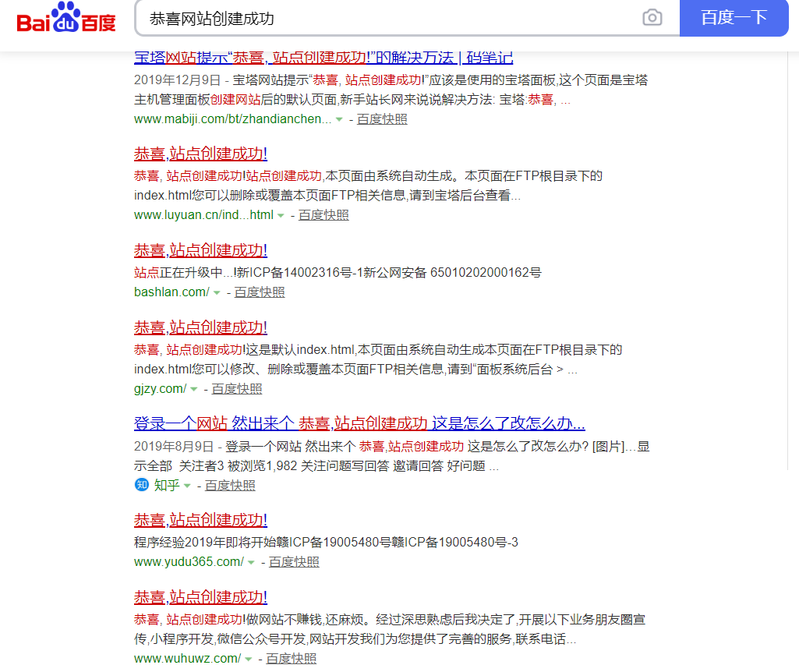The height and width of the screenshot is (672, 799).
Task: Click www.luyuan.cn/ind...html URL
Action: click(203, 215)
